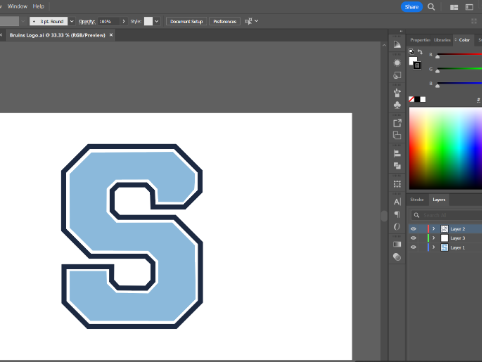Select the None color swatch

pos(412,99)
